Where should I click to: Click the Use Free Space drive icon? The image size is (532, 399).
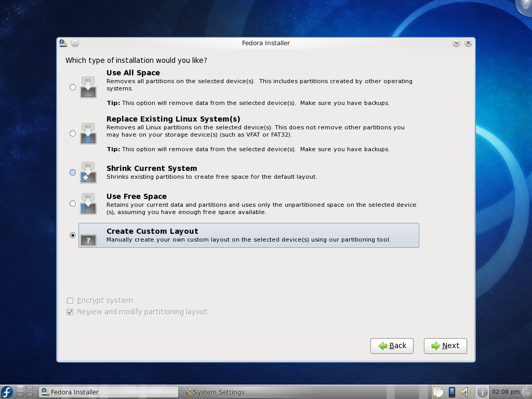click(x=88, y=204)
